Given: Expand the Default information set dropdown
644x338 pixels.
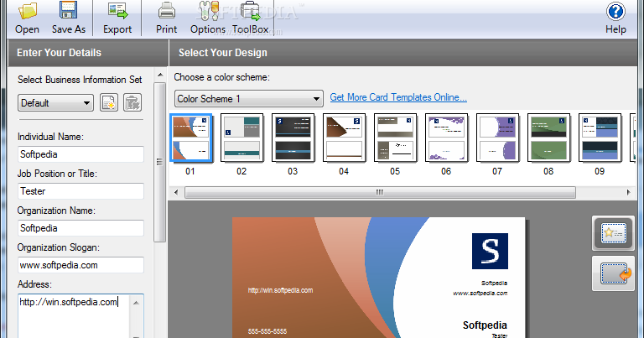Looking at the screenshot, I should coord(55,102).
